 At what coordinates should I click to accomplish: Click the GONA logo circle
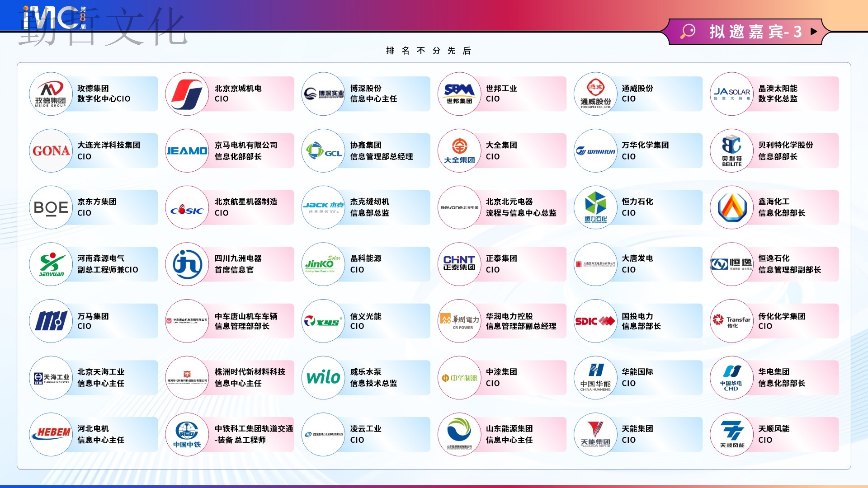(x=51, y=151)
